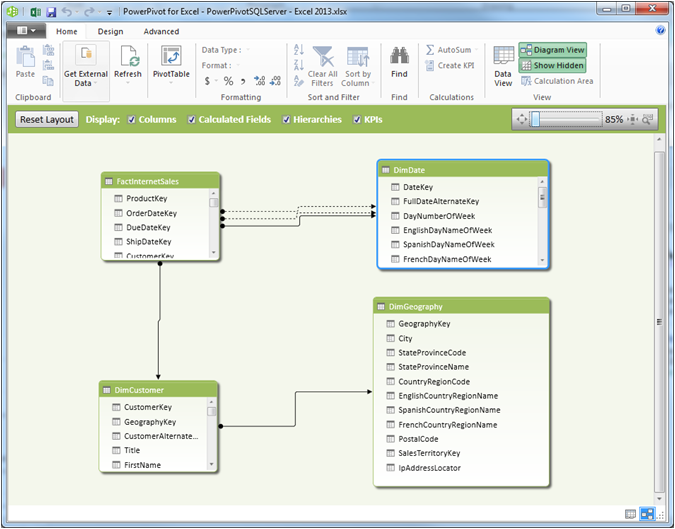
Task: Increase decimal places
Action: point(260,81)
